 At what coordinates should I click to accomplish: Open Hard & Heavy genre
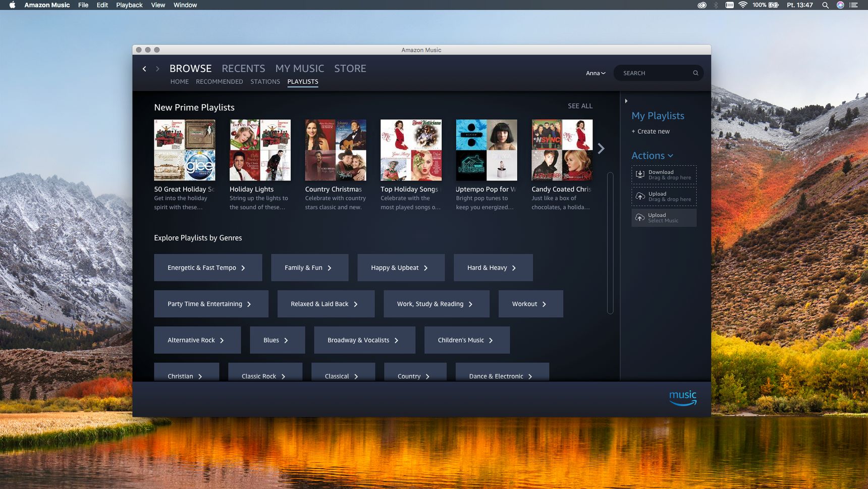493,268
